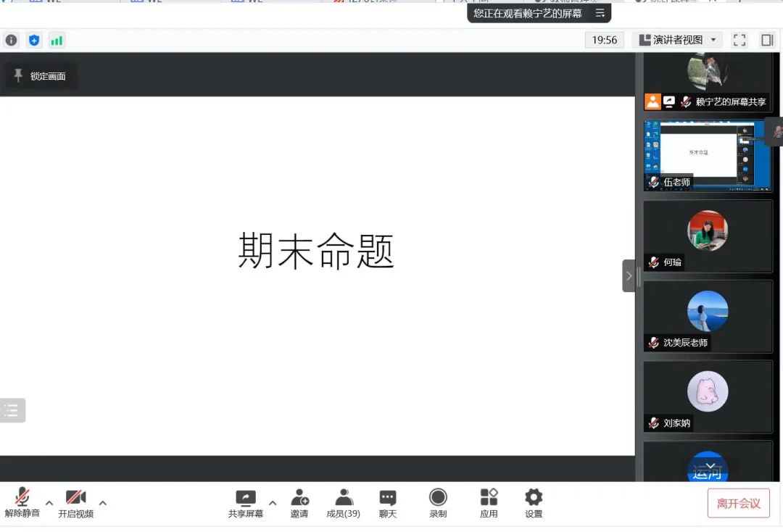
Task: Expand share screen options chevron
Action: 273,502
